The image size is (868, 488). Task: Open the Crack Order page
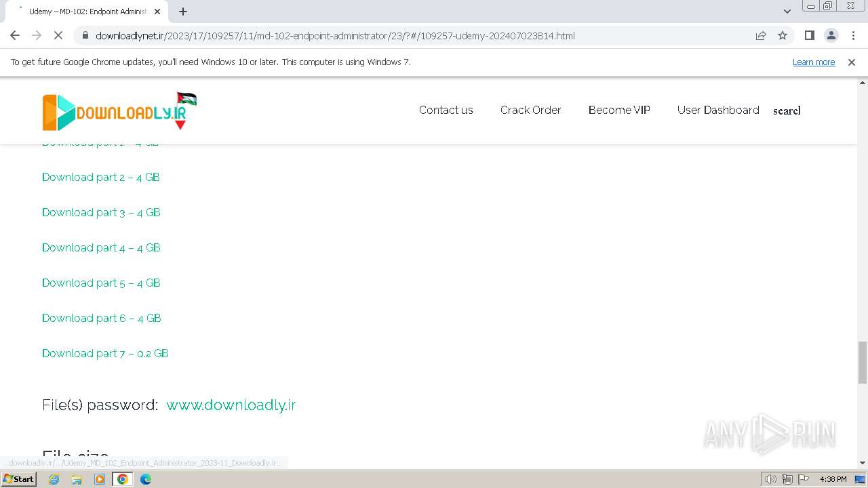coord(530,110)
